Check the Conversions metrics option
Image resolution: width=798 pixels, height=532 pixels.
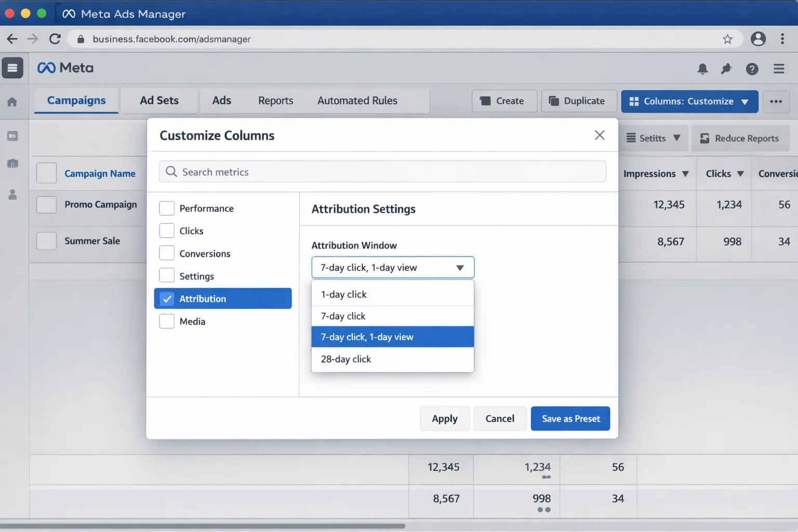167,253
